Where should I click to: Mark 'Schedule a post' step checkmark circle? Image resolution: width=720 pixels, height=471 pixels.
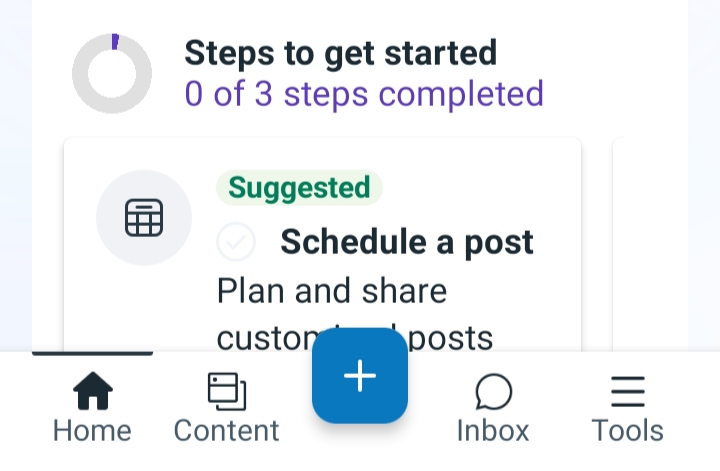point(236,241)
